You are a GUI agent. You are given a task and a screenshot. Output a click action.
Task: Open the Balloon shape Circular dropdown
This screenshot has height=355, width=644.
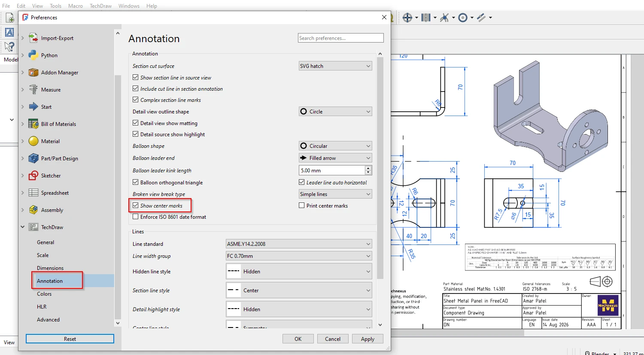point(335,146)
